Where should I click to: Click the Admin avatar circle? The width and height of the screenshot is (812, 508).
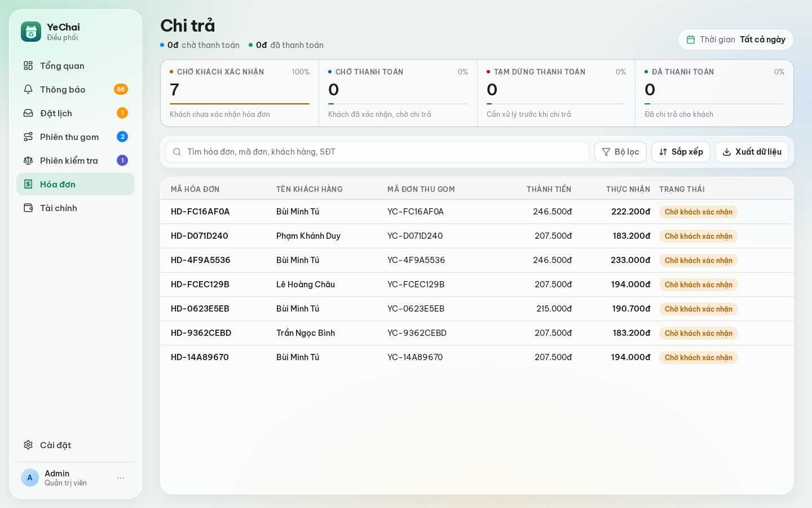click(x=30, y=478)
